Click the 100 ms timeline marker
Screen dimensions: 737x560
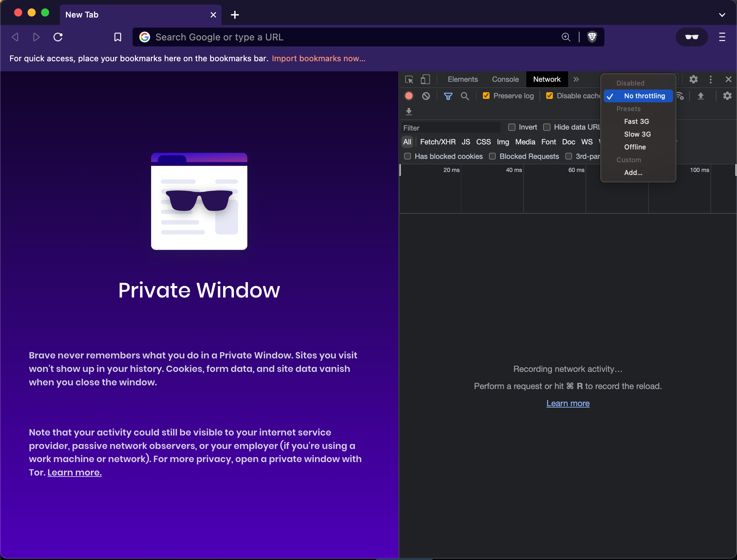(x=699, y=170)
